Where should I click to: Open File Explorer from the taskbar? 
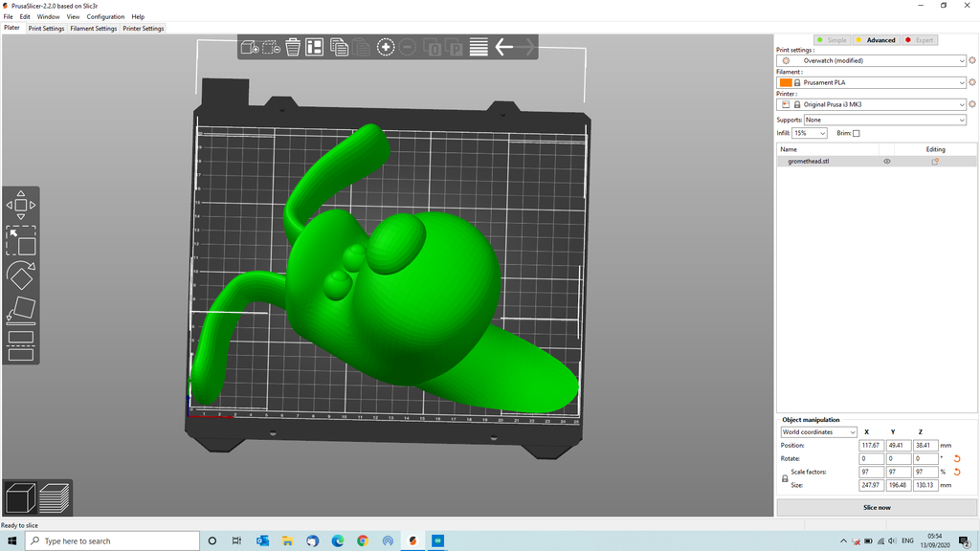[287, 541]
